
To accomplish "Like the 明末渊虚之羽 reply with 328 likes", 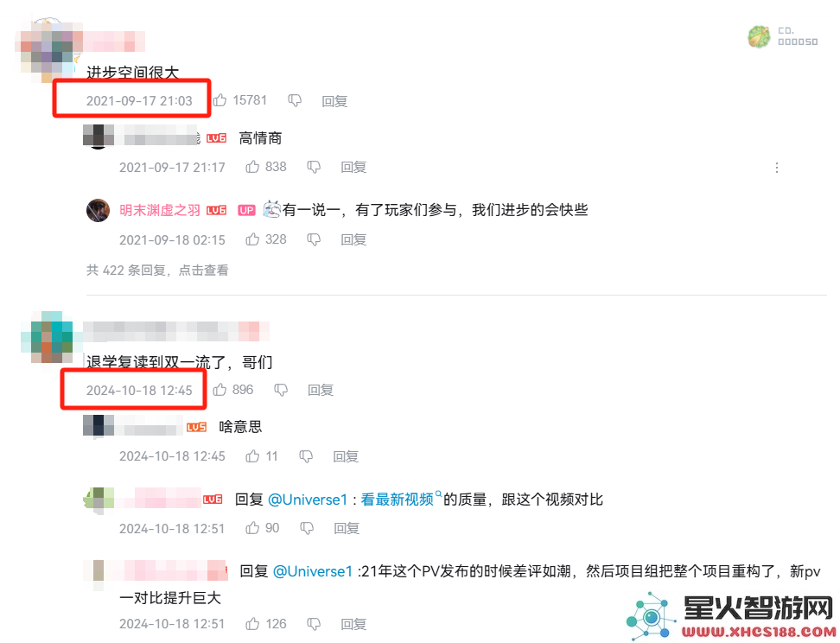I will [x=252, y=239].
